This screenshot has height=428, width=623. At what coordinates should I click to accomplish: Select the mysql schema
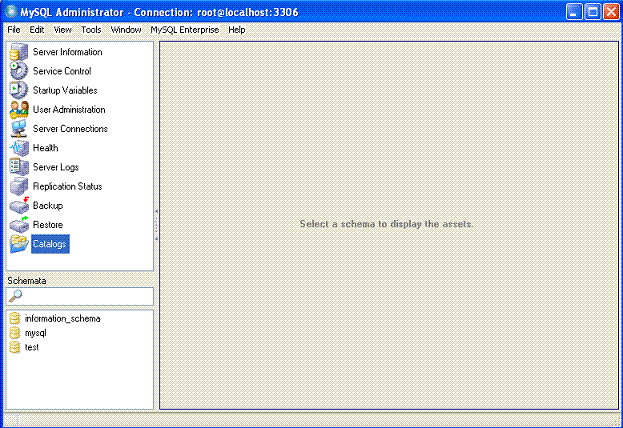[35, 333]
